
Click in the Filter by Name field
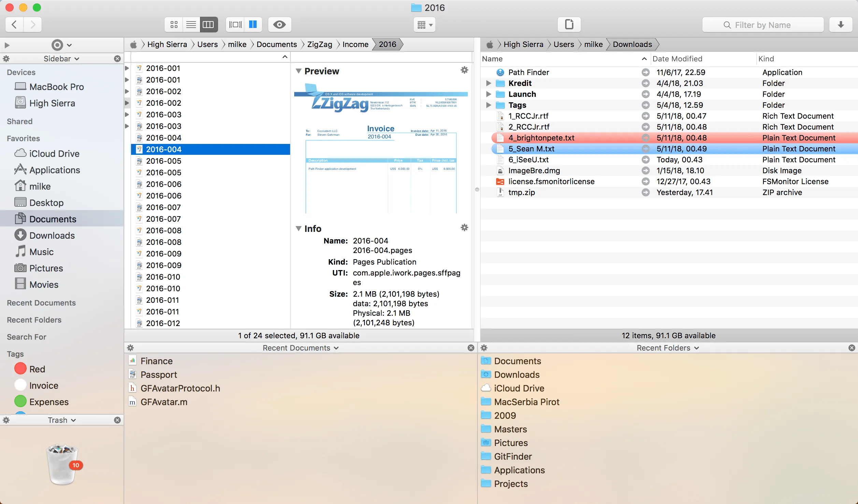point(763,25)
